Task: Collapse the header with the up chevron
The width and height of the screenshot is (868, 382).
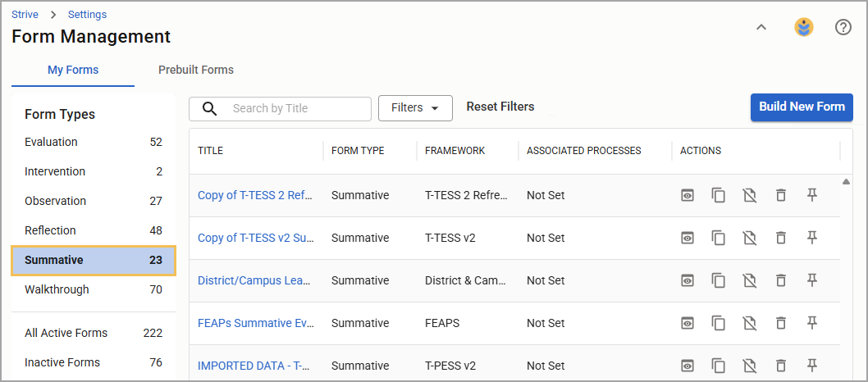Action: coord(761,27)
